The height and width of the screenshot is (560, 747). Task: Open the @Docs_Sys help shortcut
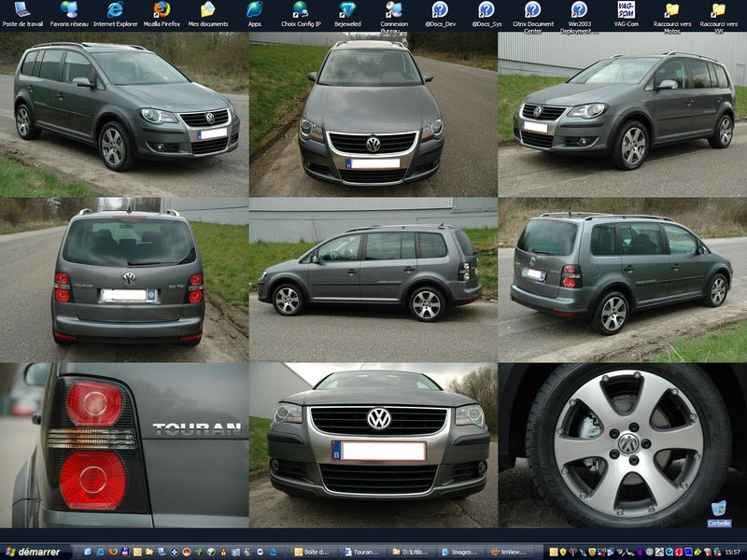(x=486, y=14)
